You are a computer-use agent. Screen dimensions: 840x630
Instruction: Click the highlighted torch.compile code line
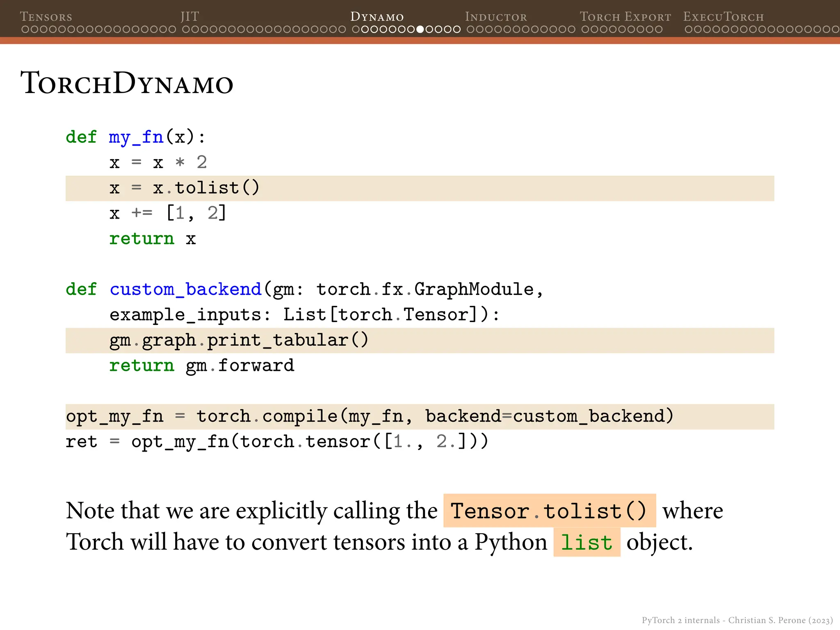tap(420, 417)
